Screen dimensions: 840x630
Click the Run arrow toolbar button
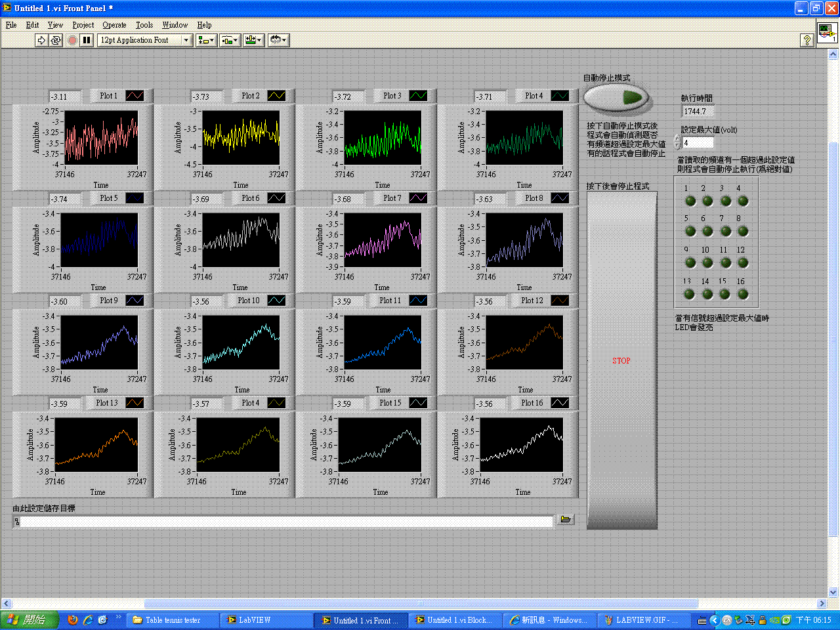click(x=41, y=40)
